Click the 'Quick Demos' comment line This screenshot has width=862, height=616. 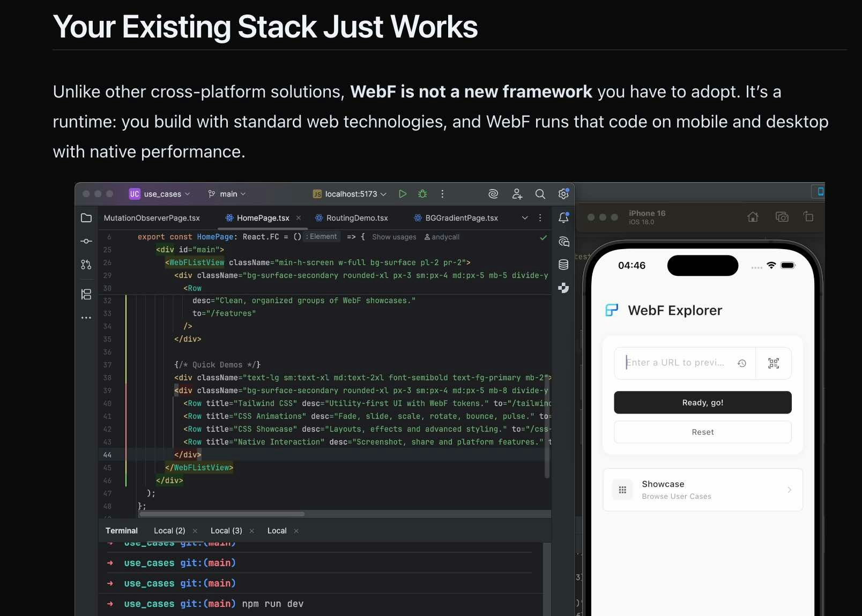217,365
